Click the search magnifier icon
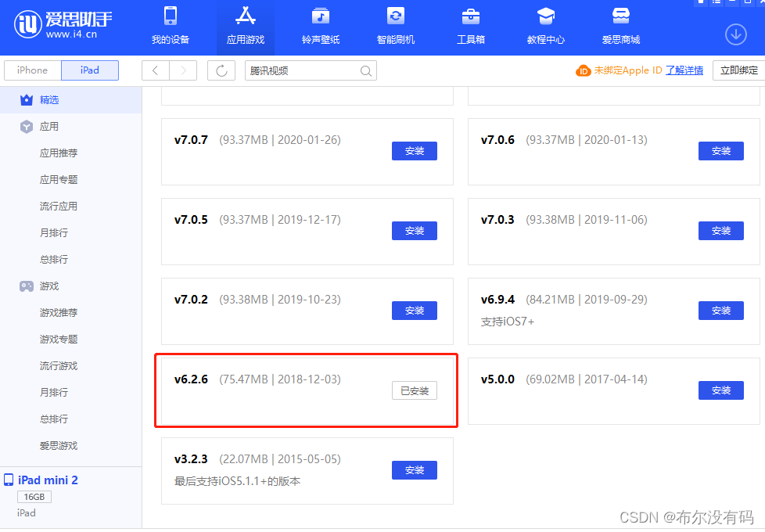 [365, 70]
